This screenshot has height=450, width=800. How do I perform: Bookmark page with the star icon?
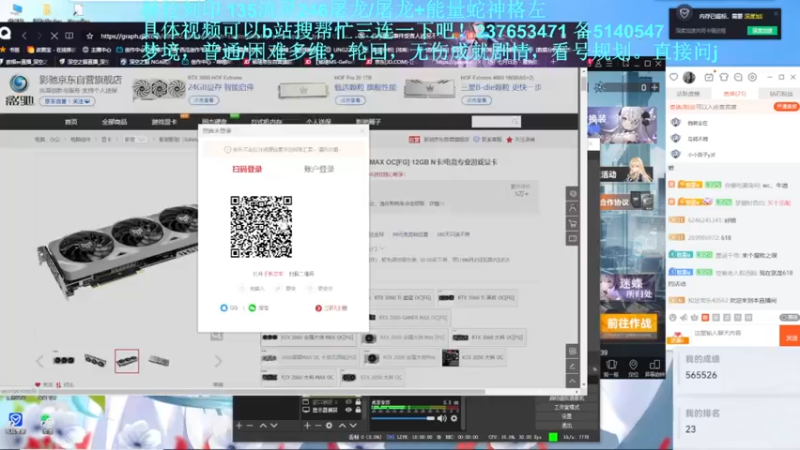click(90, 36)
